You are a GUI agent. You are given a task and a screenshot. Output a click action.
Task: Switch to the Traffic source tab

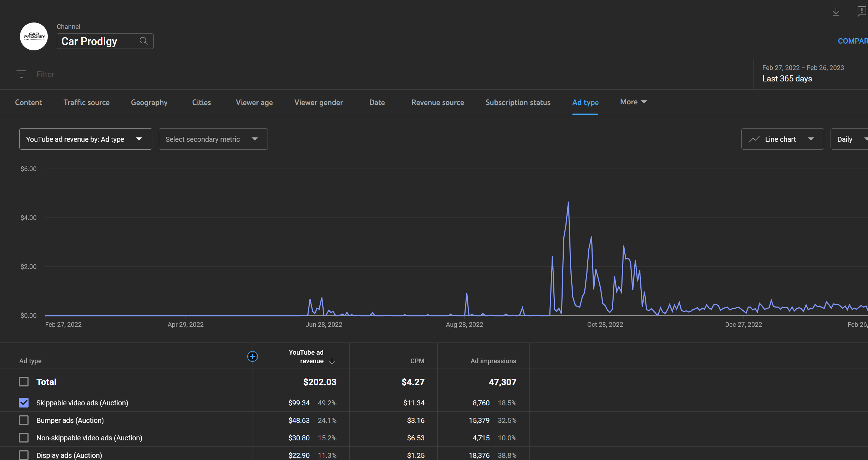[86, 102]
